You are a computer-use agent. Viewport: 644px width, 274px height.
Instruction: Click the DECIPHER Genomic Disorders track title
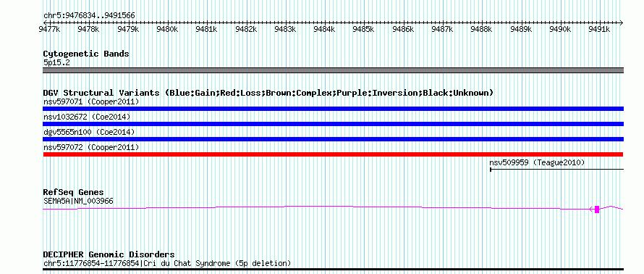click(109, 254)
